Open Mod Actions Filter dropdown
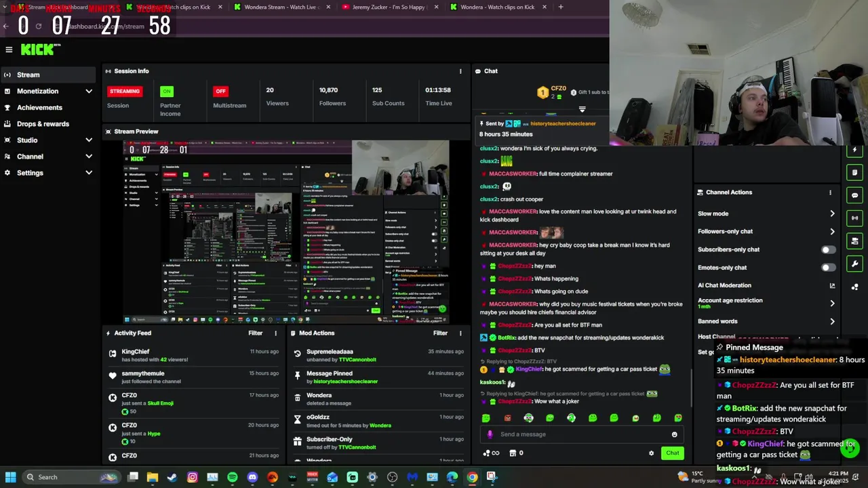868x488 pixels. [440, 333]
